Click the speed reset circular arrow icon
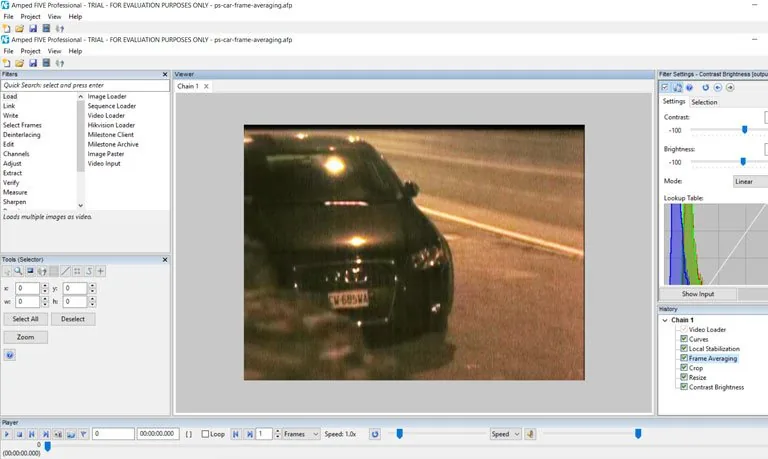This screenshot has width=768, height=459. click(x=375, y=434)
